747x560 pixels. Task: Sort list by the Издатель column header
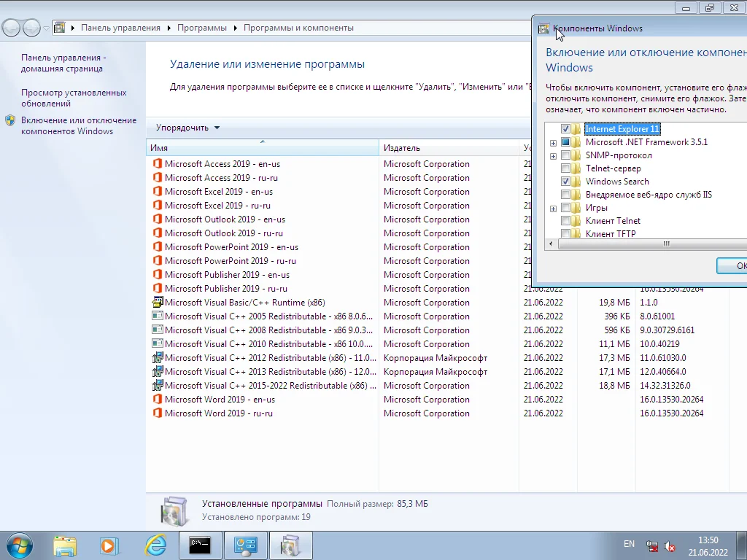(449, 147)
